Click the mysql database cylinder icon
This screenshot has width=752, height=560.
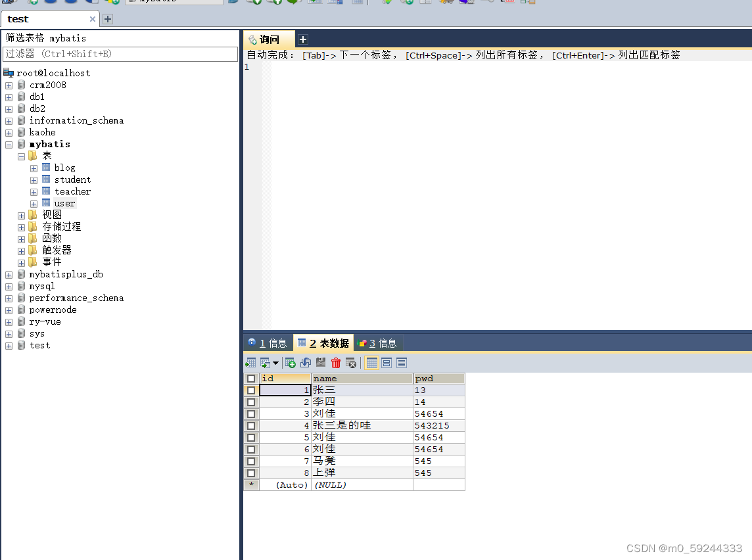21,286
